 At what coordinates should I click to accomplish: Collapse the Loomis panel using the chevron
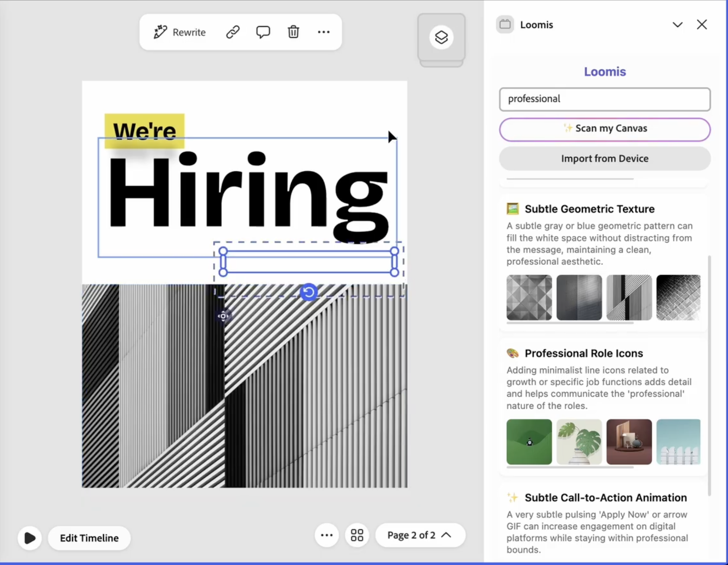[678, 24]
